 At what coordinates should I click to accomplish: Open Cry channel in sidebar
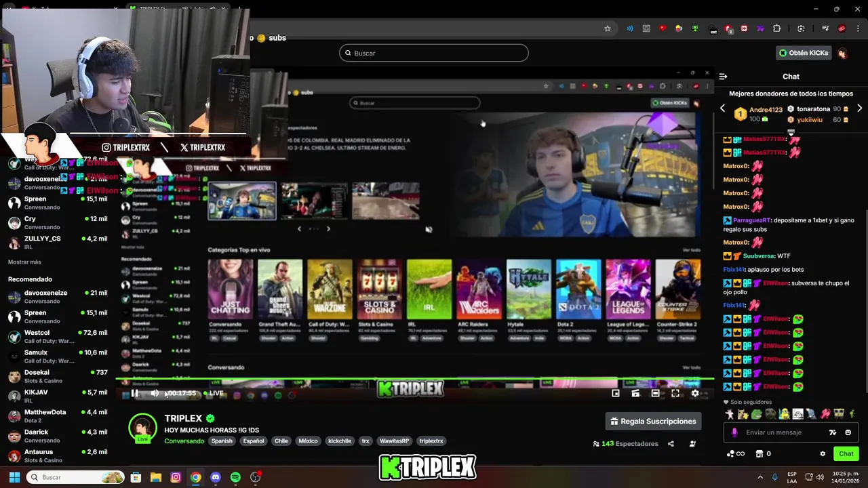coord(58,223)
